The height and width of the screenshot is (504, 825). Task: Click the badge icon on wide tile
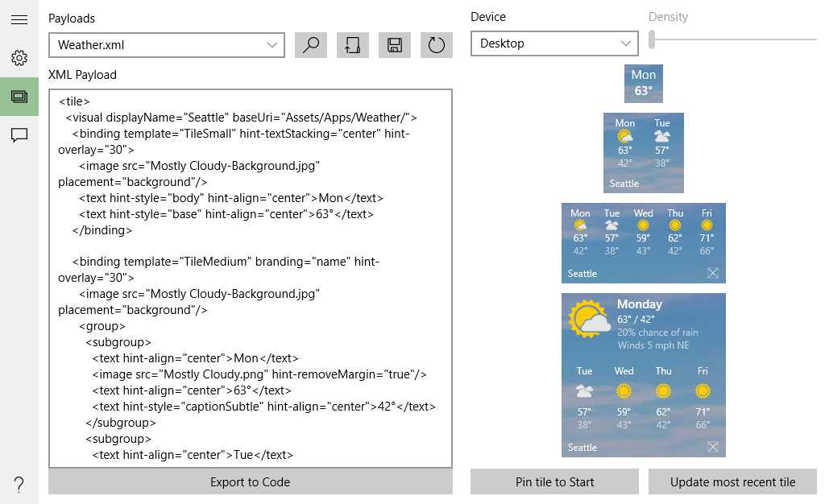712,273
